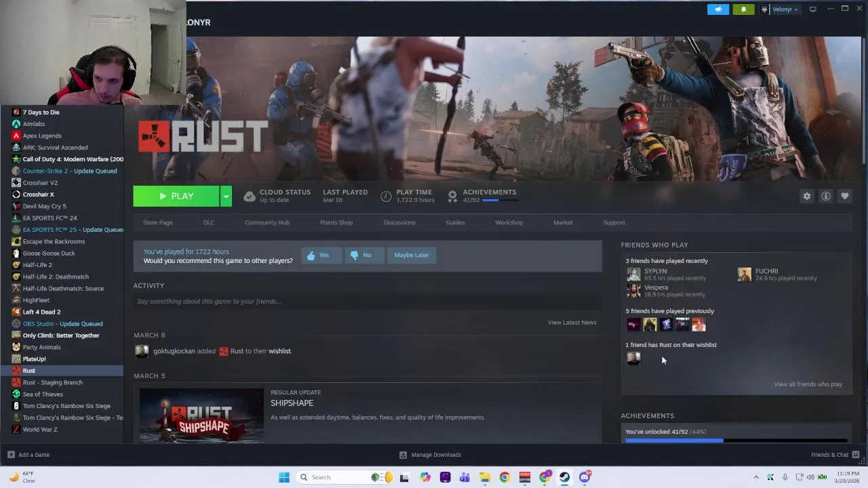Select OBS Studio Update Queued entry

coord(62,324)
